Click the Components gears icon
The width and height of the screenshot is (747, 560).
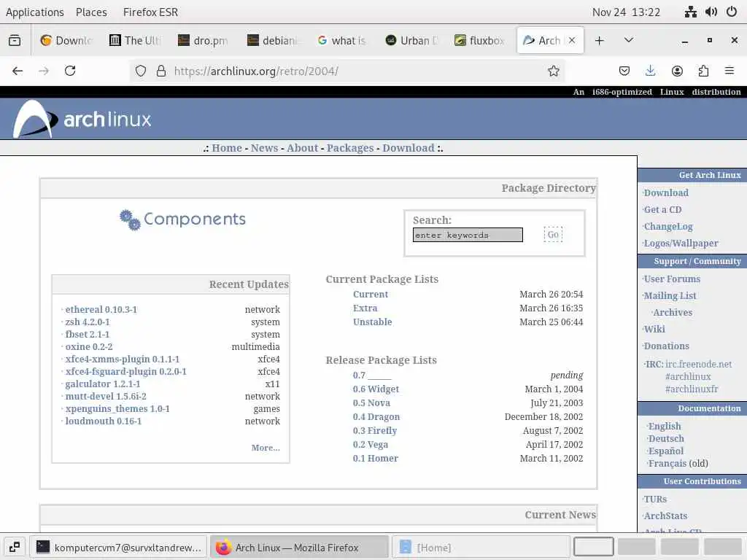pos(130,219)
